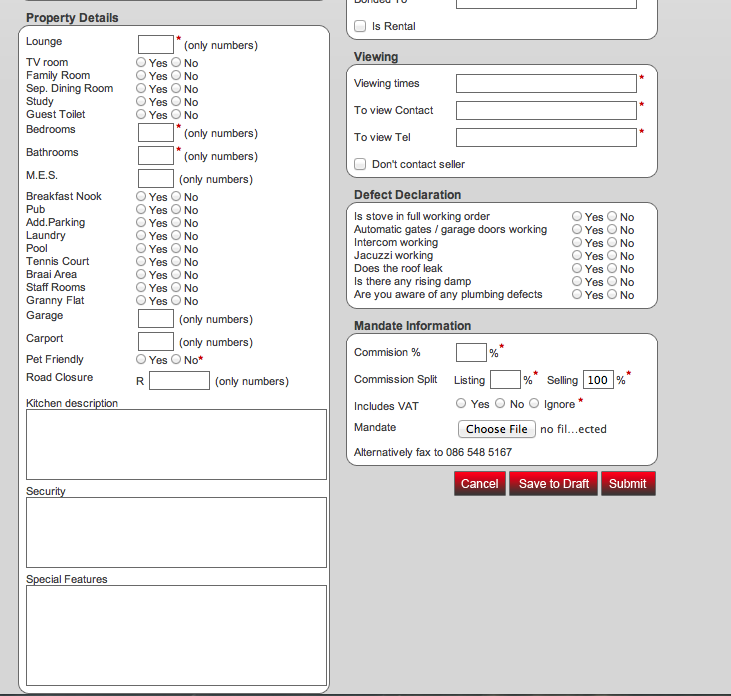Select No for Granny Flat
This screenshot has width=731, height=696.
tap(176, 300)
